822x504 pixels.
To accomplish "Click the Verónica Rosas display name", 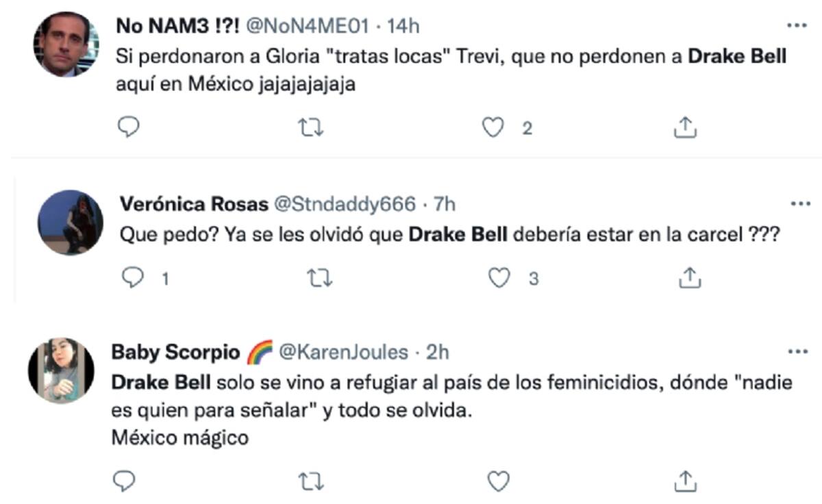I will click(193, 204).
